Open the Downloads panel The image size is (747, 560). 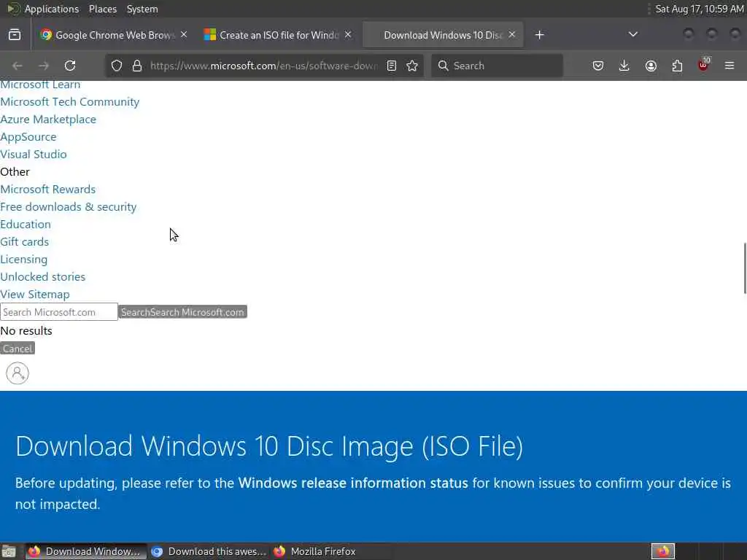[624, 66]
